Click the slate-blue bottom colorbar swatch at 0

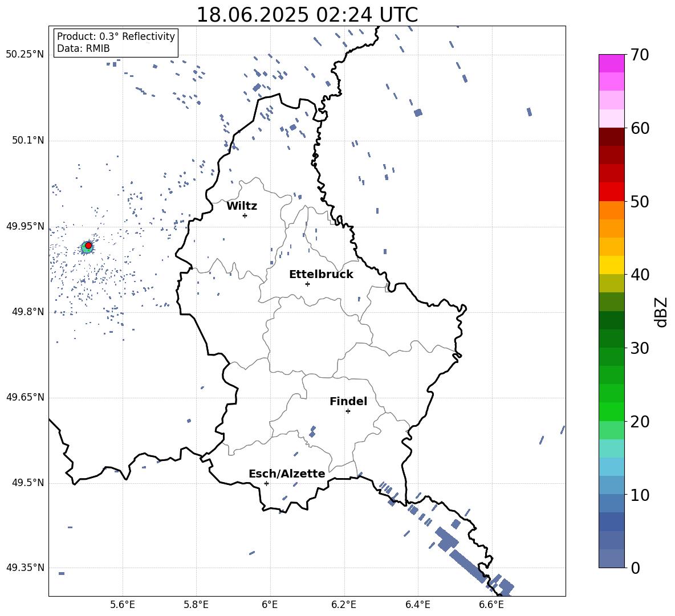pyautogui.click(x=611, y=558)
